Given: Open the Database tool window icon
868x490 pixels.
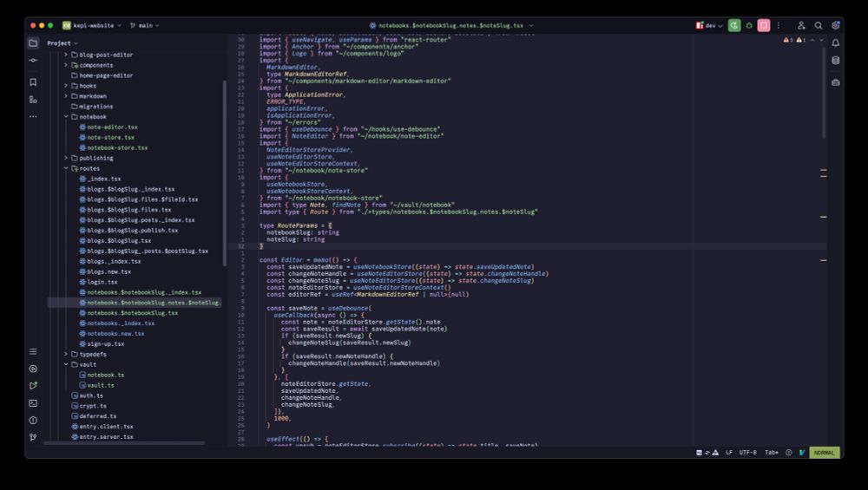Looking at the screenshot, I should coord(836,61).
